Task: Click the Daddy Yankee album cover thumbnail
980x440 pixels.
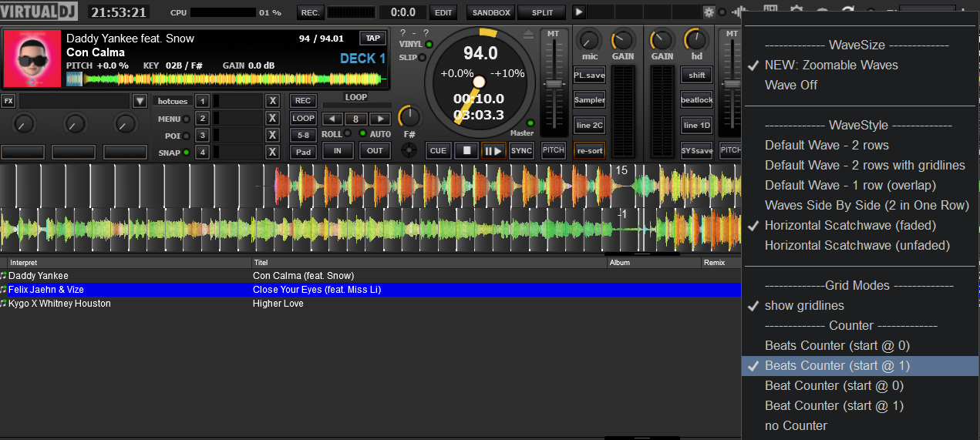Action: 32,59
